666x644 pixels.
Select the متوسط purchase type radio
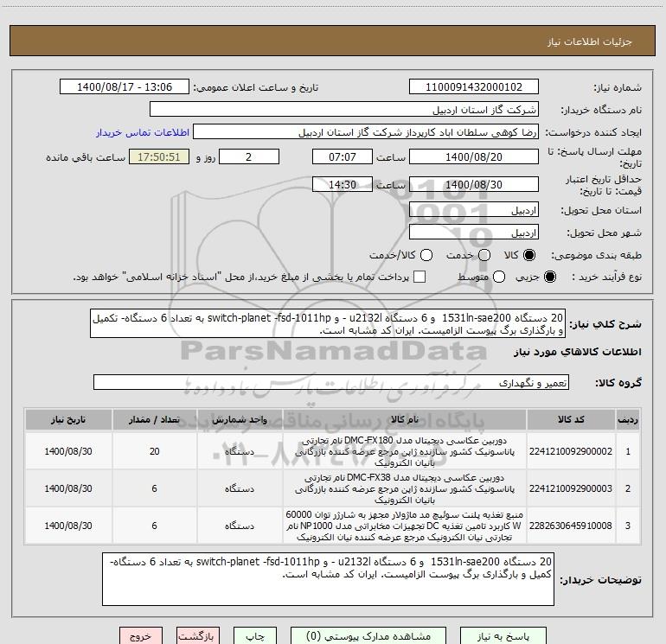(x=499, y=277)
